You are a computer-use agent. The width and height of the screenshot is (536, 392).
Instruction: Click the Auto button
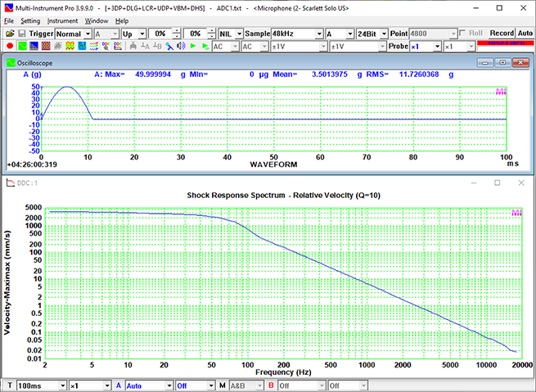click(525, 34)
